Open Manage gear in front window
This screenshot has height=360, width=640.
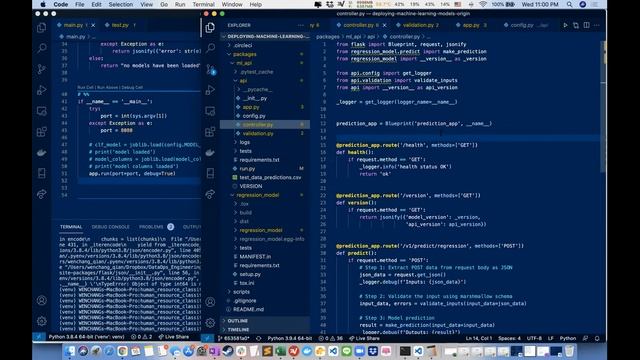tap(210, 322)
